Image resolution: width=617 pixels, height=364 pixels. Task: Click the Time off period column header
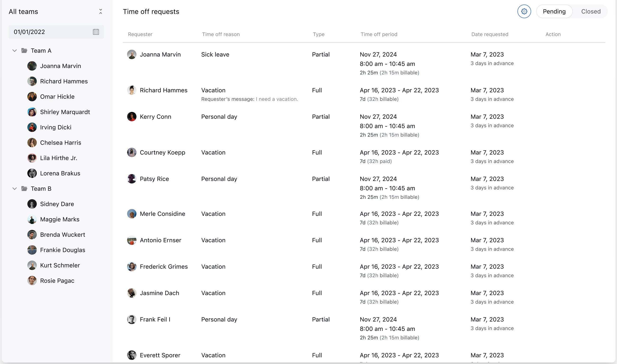379,34
